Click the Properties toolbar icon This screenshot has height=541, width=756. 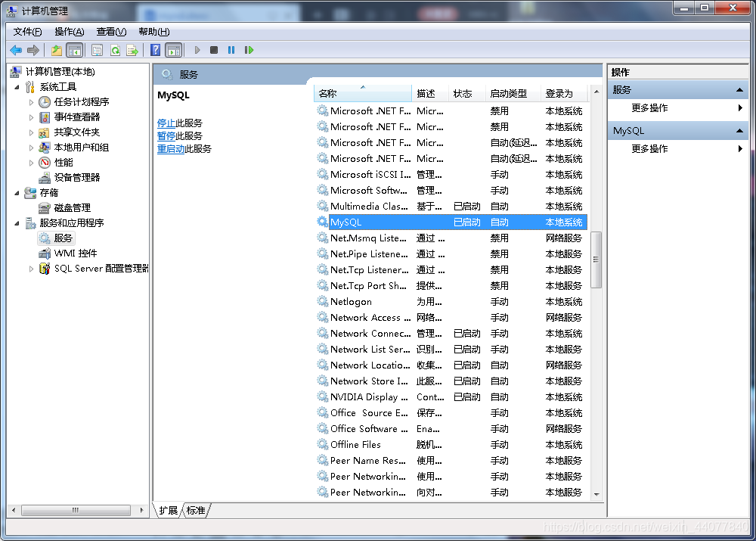pyautogui.click(x=97, y=50)
